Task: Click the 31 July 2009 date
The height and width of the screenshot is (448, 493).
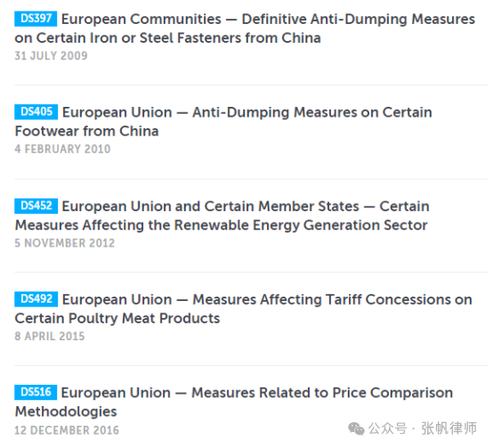Action: pos(51,56)
